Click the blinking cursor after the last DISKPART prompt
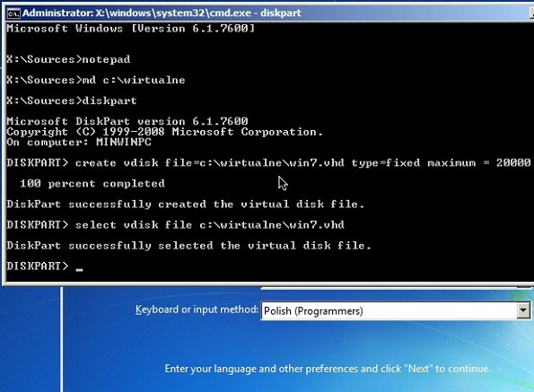534x392 pixels. (79, 270)
